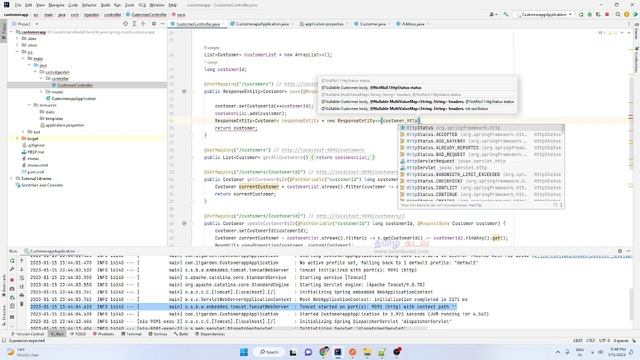The height and width of the screenshot is (360, 640).
Task: Rerun CustomerappApplication from main toolbar
Action: pos(581,14)
